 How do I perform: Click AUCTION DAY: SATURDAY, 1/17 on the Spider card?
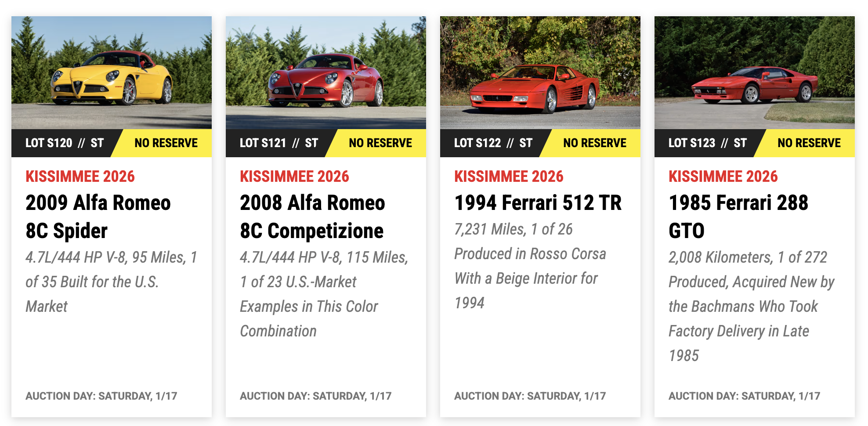[x=102, y=395]
